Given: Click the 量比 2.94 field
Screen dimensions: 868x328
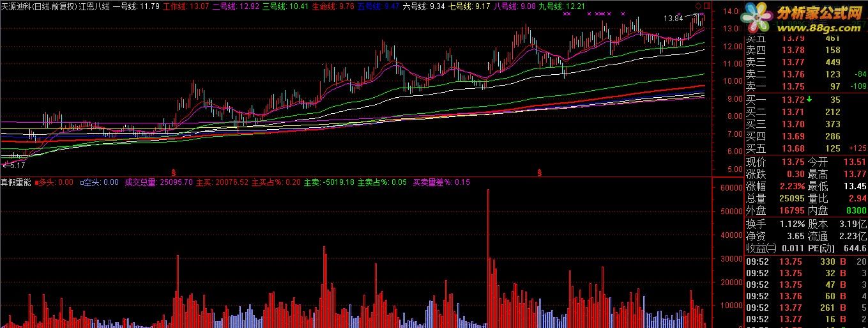Looking at the screenshot, I should (x=837, y=198).
